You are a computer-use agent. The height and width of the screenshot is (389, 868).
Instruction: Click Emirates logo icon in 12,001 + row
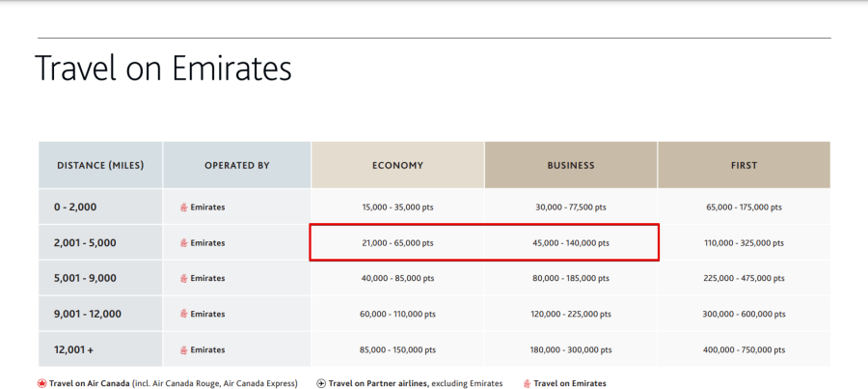[184, 349]
